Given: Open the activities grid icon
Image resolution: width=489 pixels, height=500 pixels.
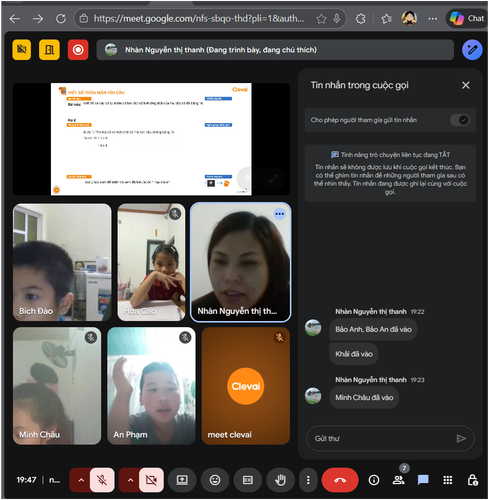Looking at the screenshot, I should [x=448, y=480].
